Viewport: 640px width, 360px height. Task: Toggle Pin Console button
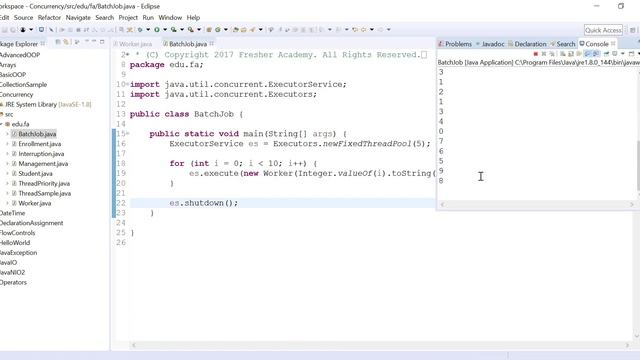tap(606, 54)
